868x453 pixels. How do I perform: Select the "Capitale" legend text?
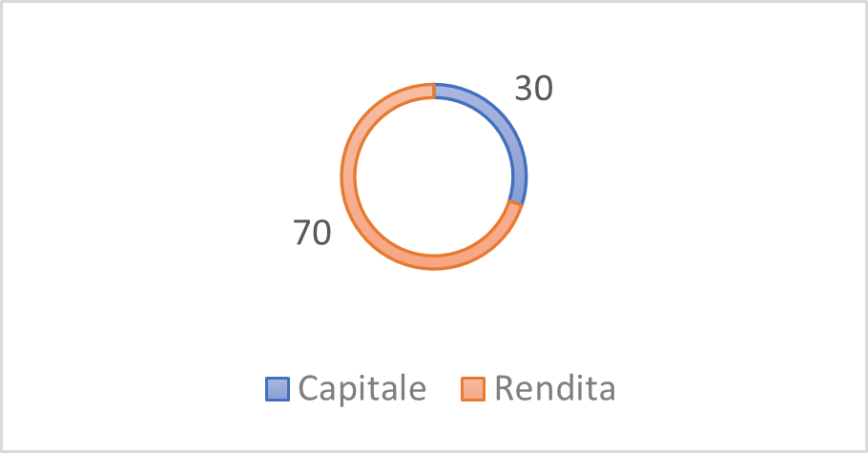coord(362,388)
